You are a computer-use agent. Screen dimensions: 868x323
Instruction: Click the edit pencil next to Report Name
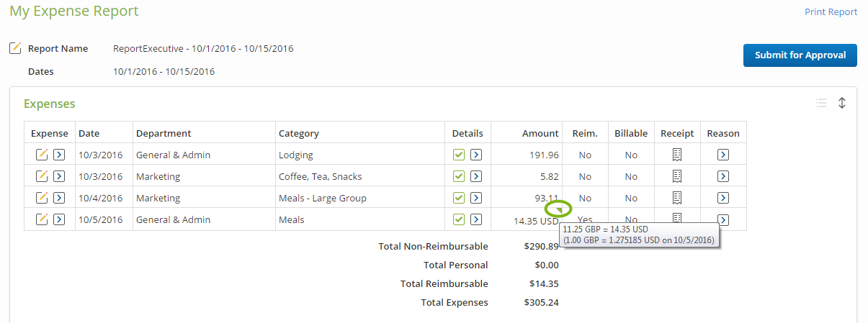tap(15, 49)
